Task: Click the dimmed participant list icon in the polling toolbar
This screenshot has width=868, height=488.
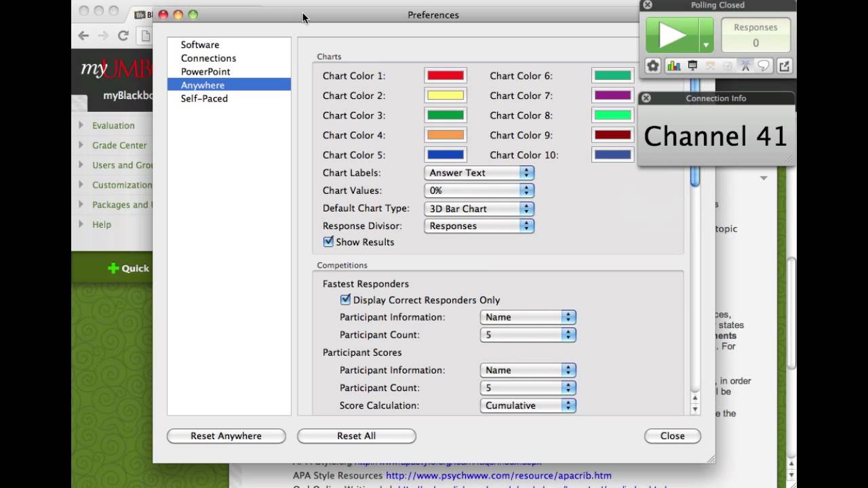Action: pyautogui.click(x=710, y=66)
